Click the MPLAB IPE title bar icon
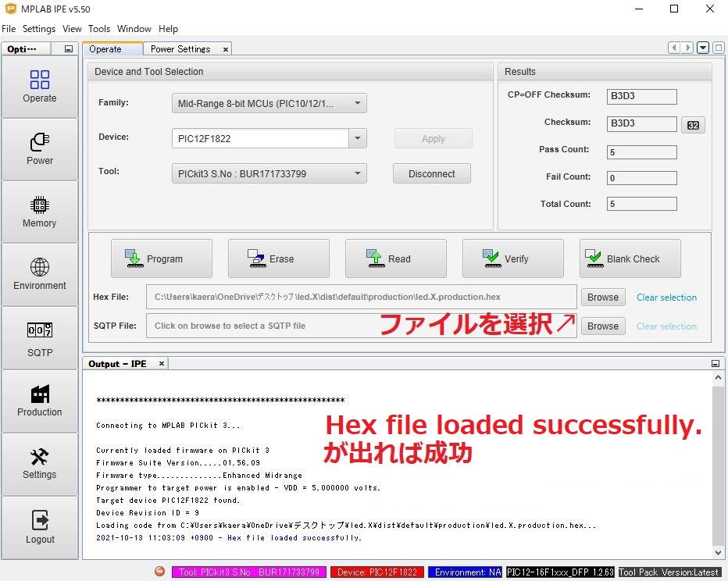Image resolution: width=728 pixels, height=581 pixels. [x=10, y=9]
